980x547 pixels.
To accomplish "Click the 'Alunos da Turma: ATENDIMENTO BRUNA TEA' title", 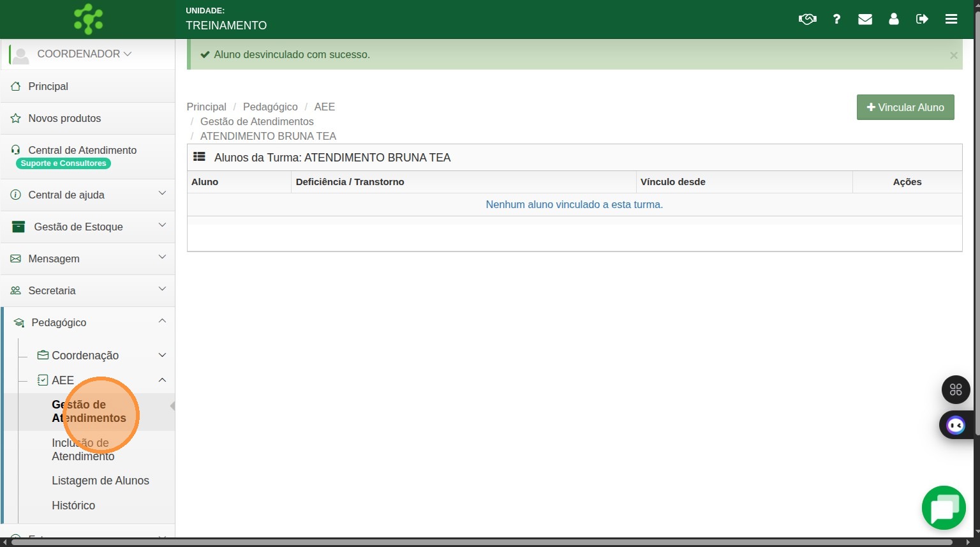I will (x=332, y=158).
